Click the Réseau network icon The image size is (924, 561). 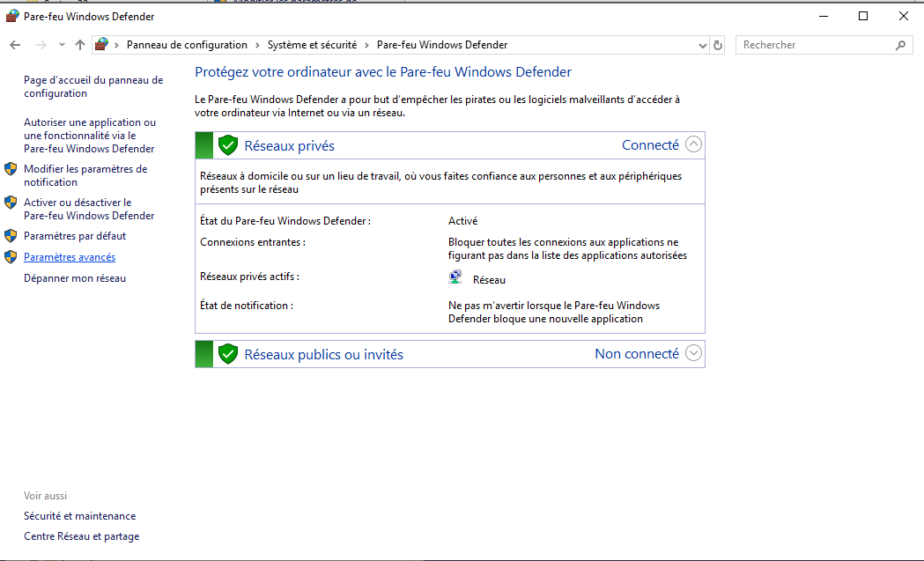[x=455, y=278]
